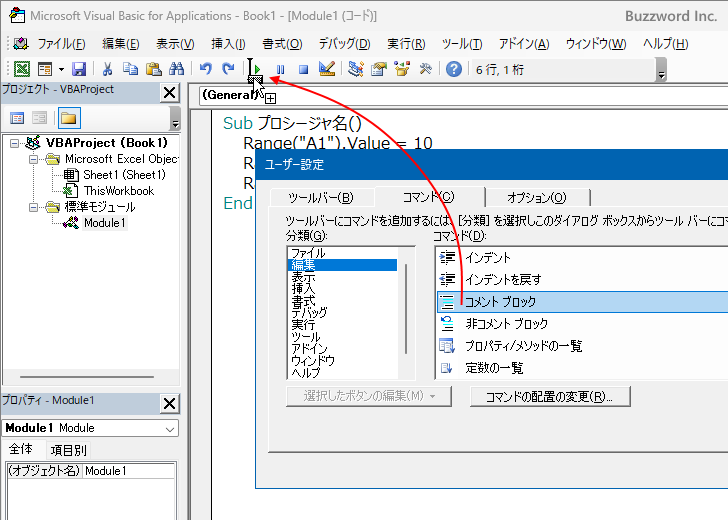Click the Undo arrow icon
This screenshot has width=728, height=520.
coord(205,69)
